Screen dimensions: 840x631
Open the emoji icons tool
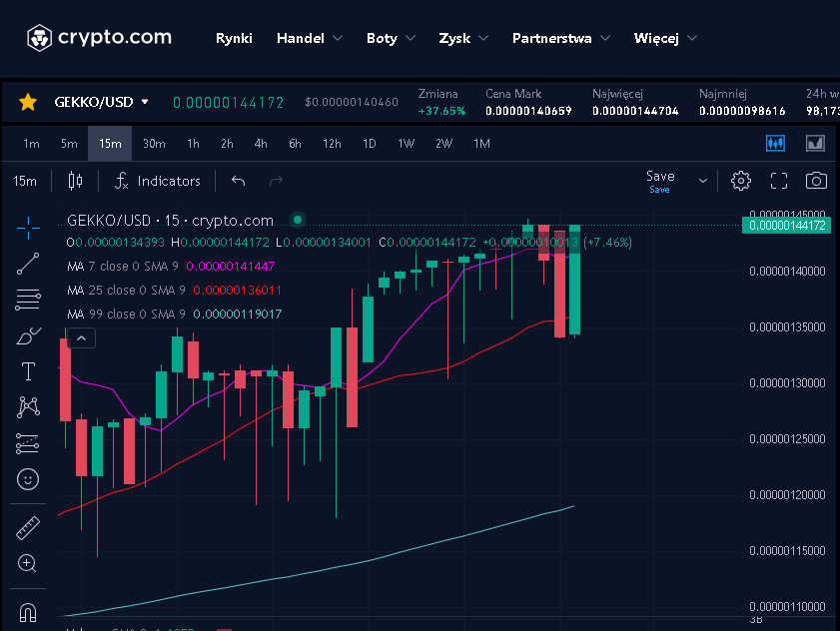28,479
